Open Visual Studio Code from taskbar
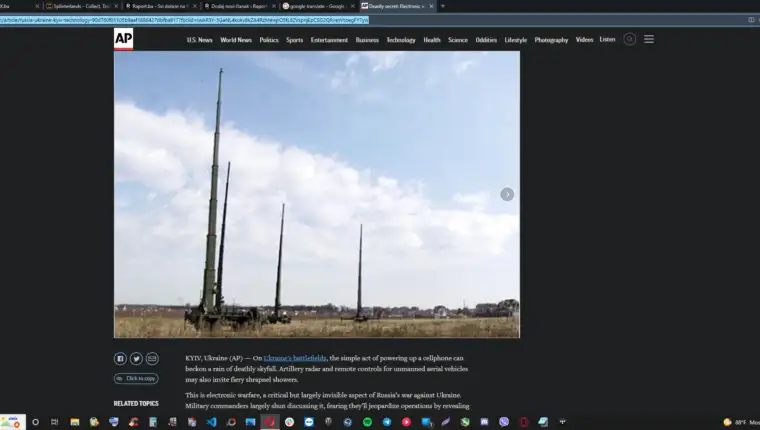760x430 pixels. (x=211, y=422)
